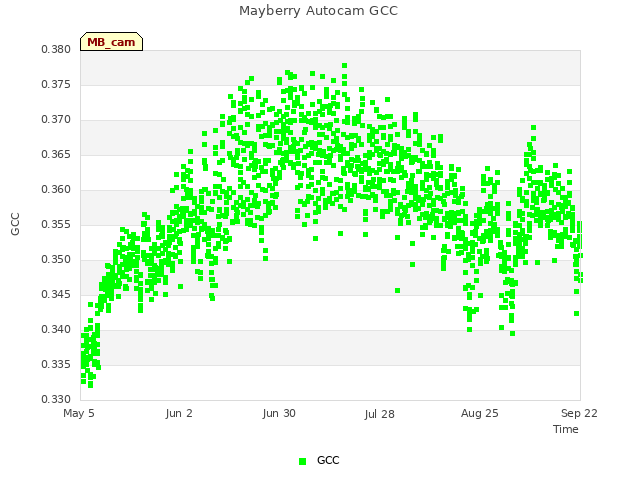Click the 0.345 y-axis value
This screenshot has width=640, height=480.
[56, 294]
